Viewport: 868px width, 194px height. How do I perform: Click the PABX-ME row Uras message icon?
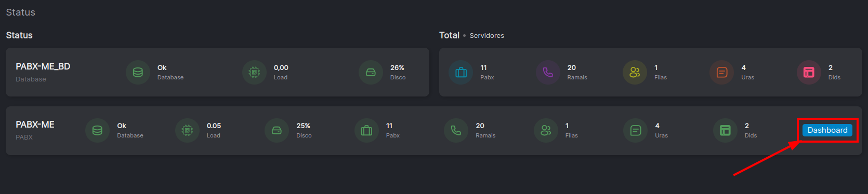click(x=636, y=130)
